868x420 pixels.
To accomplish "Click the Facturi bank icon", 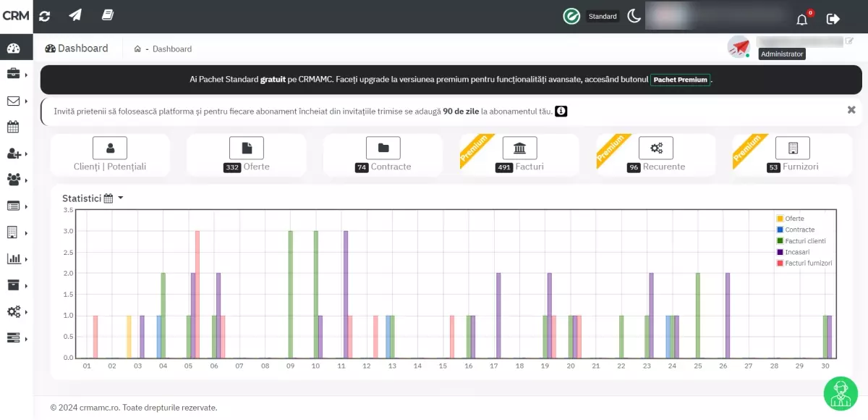I will click(519, 148).
